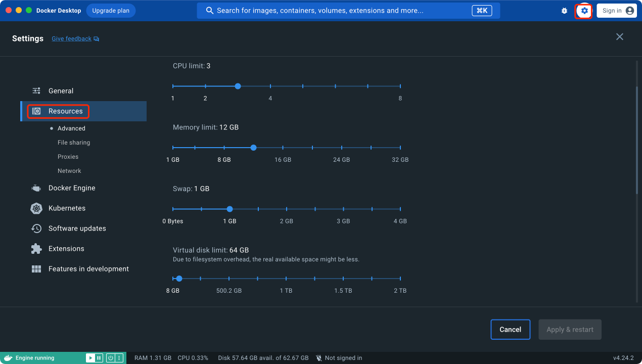The height and width of the screenshot is (364, 642).
Task: Click the not-signed-in plug icon
Action: pyautogui.click(x=319, y=358)
